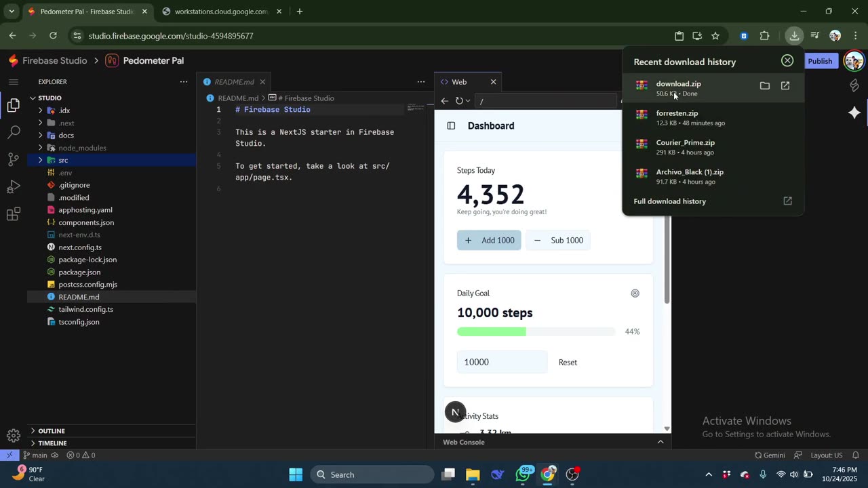Image resolution: width=868 pixels, height=488 pixels.
Task: Click the Sub 1000 button
Action: point(558,240)
